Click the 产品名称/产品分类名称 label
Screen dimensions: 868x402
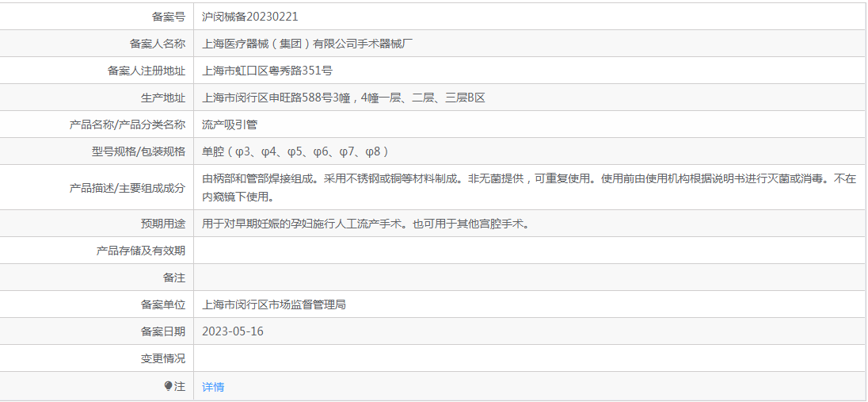128,124
